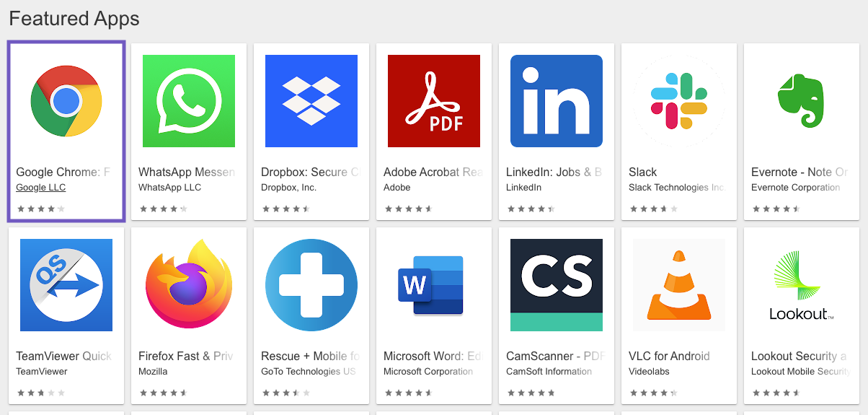Open the Google Chrome app icon
Image resolution: width=868 pixels, height=415 pixels.
(x=66, y=101)
